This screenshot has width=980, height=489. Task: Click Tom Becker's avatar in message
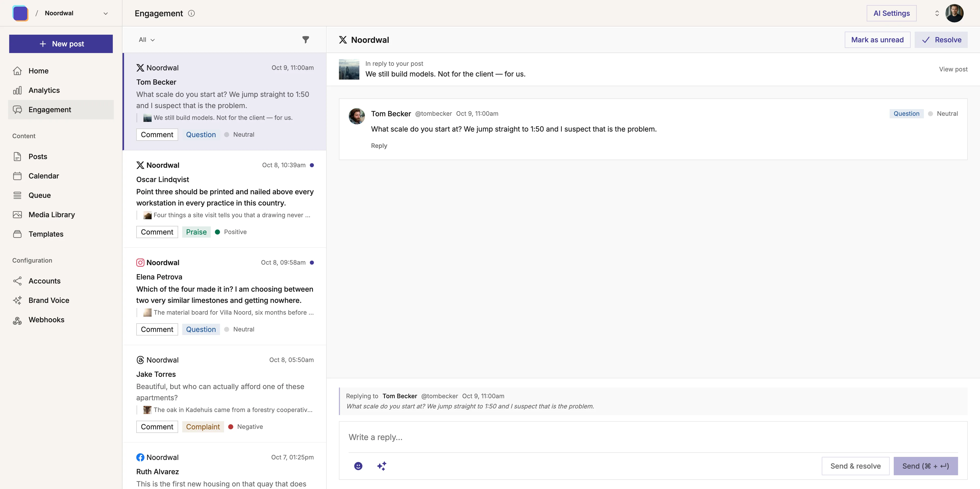[x=357, y=116]
